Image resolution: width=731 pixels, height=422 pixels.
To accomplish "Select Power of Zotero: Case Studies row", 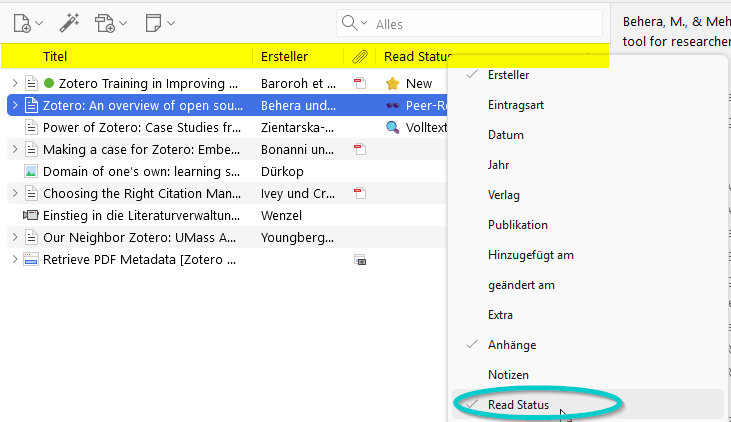I will [227, 127].
